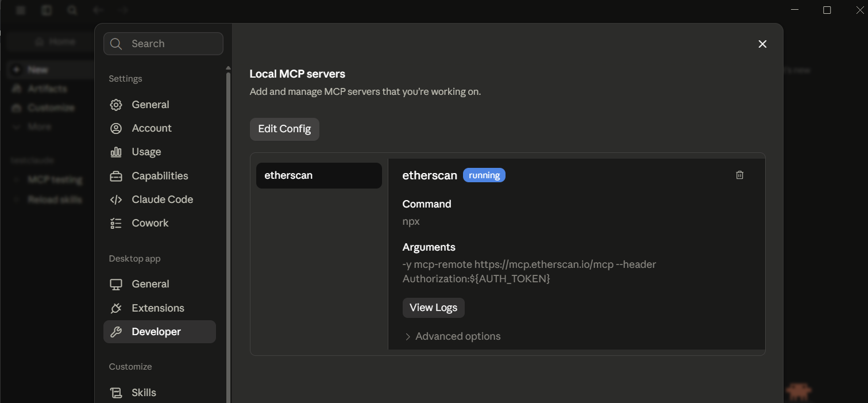Toggle the sidebar panel icon in the top bar
The image size is (868, 403).
click(x=47, y=10)
